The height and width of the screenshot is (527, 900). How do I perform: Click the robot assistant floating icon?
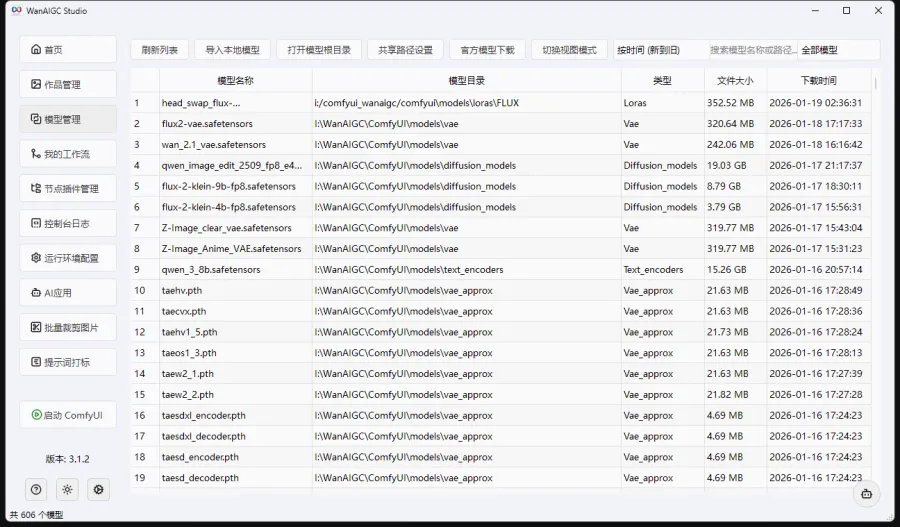coord(866,494)
